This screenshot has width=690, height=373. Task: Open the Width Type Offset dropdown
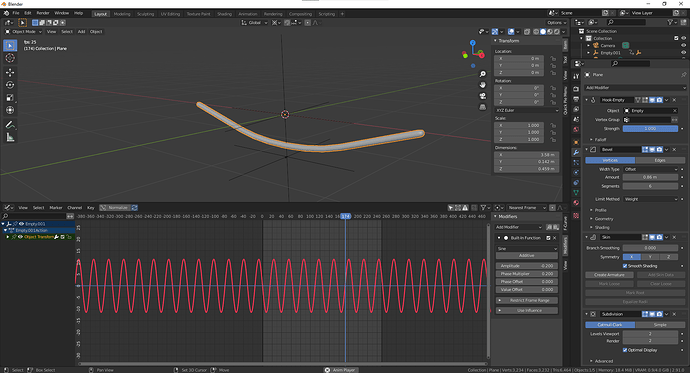[x=651, y=169]
